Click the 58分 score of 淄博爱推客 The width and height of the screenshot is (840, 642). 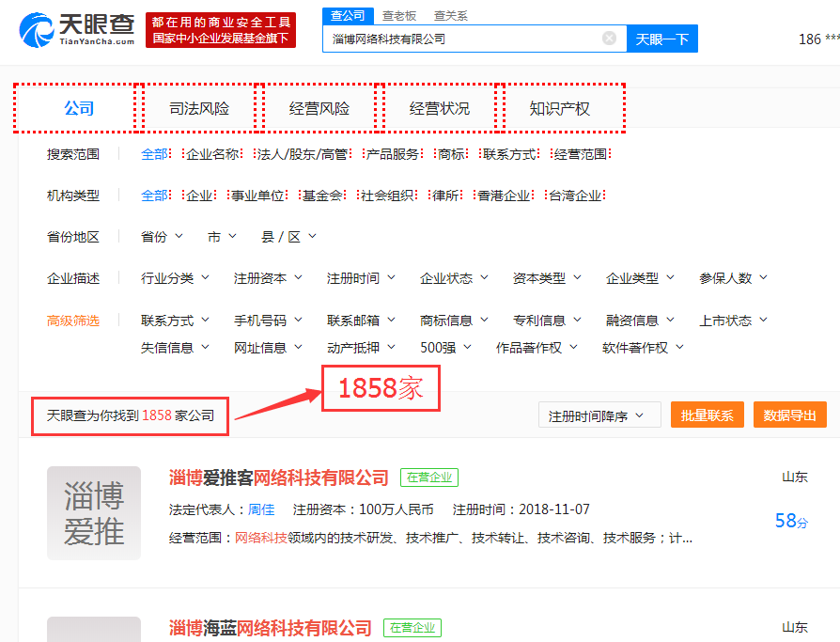click(791, 521)
